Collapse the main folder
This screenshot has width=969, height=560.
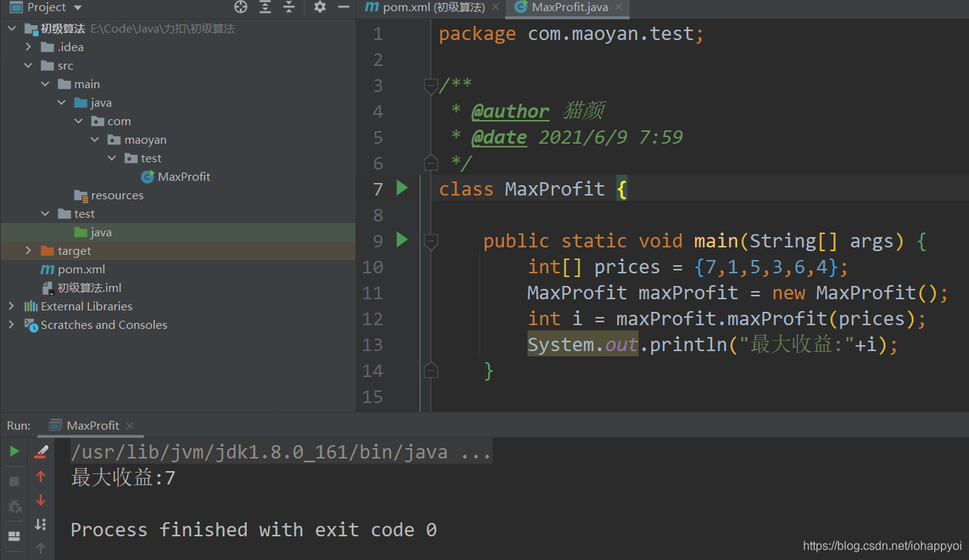[45, 84]
